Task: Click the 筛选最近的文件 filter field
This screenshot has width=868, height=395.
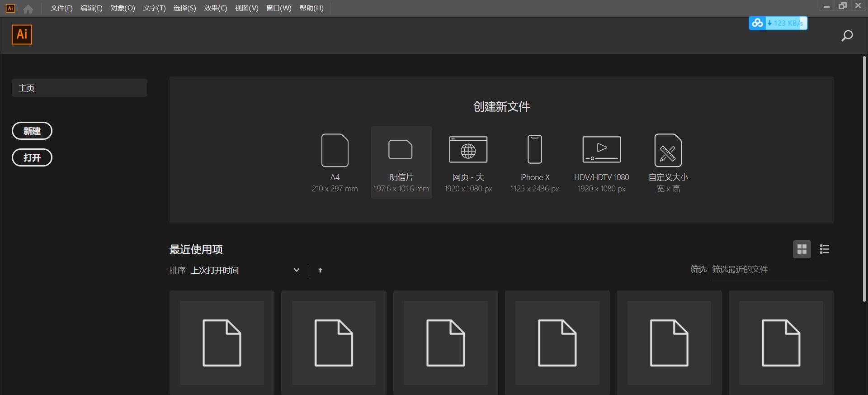Action: [x=769, y=270]
